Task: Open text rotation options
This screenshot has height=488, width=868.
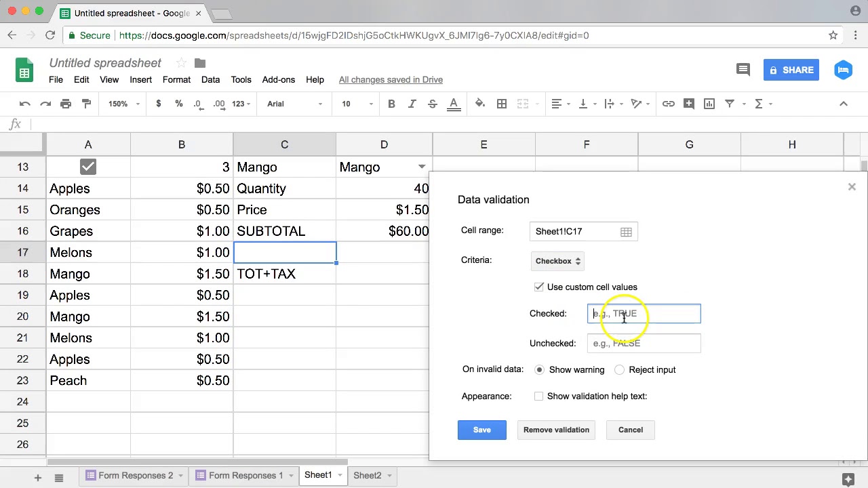Action: pos(639,104)
